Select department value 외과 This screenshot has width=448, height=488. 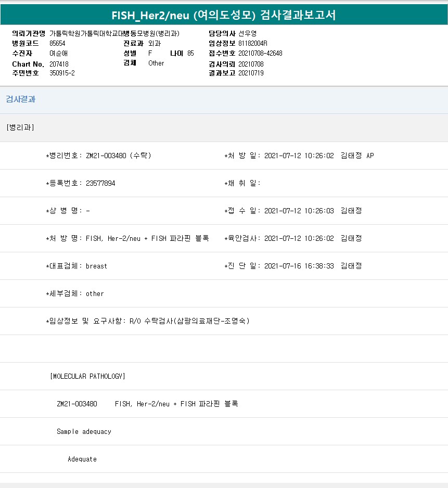(x=155, y=43)
